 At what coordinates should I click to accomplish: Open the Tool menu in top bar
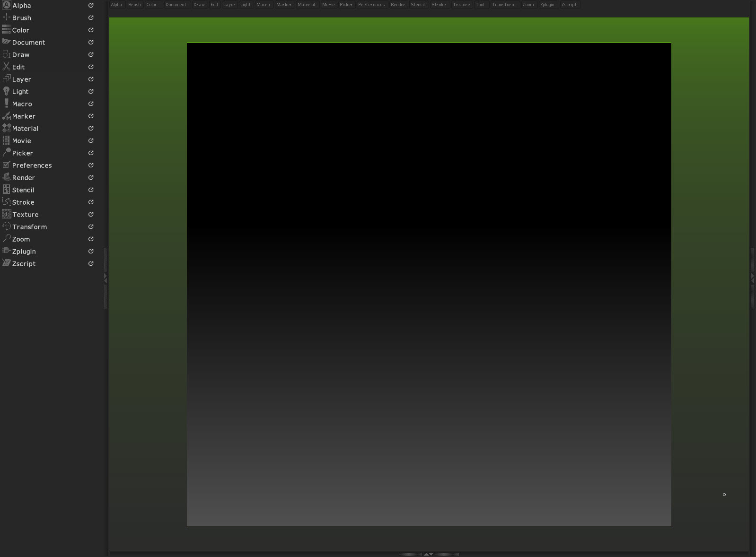coord(480,5)
